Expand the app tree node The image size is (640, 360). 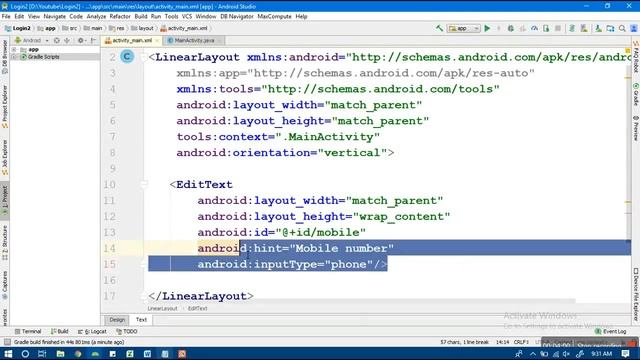(14, 49)
